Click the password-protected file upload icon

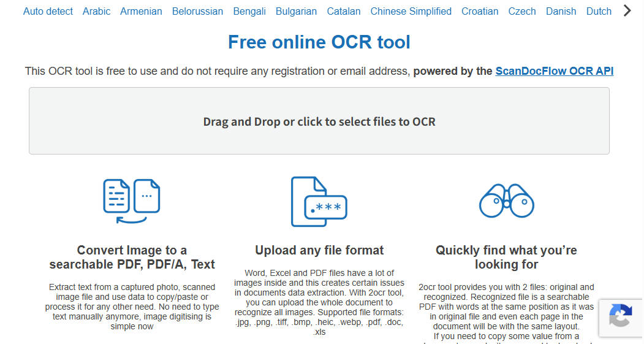point(319,201)
